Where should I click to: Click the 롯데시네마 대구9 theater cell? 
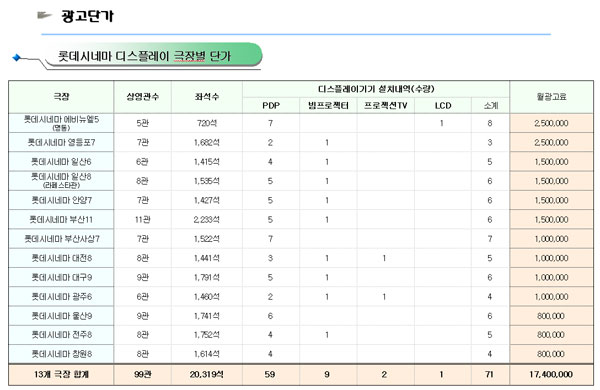point(61,277)
